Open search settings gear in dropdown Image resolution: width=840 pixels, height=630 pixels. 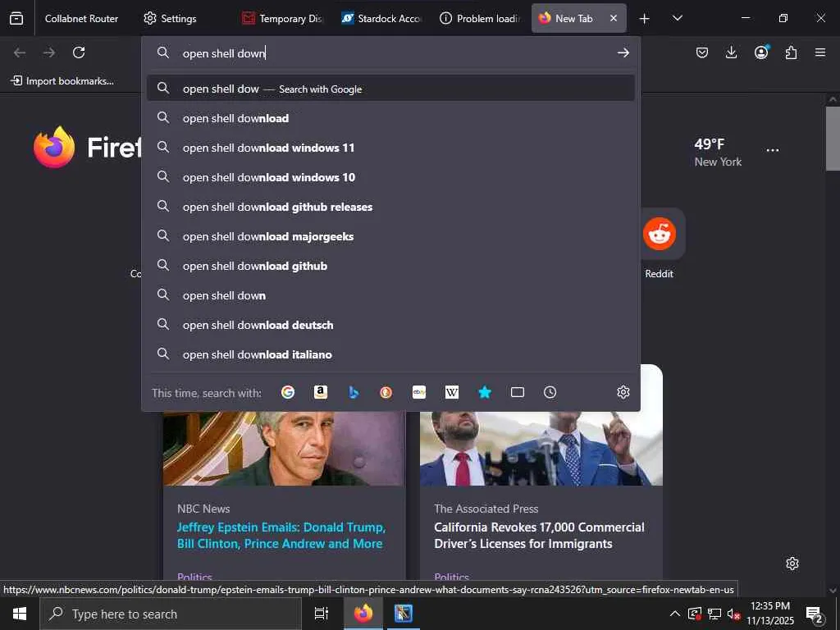(623, 392)
